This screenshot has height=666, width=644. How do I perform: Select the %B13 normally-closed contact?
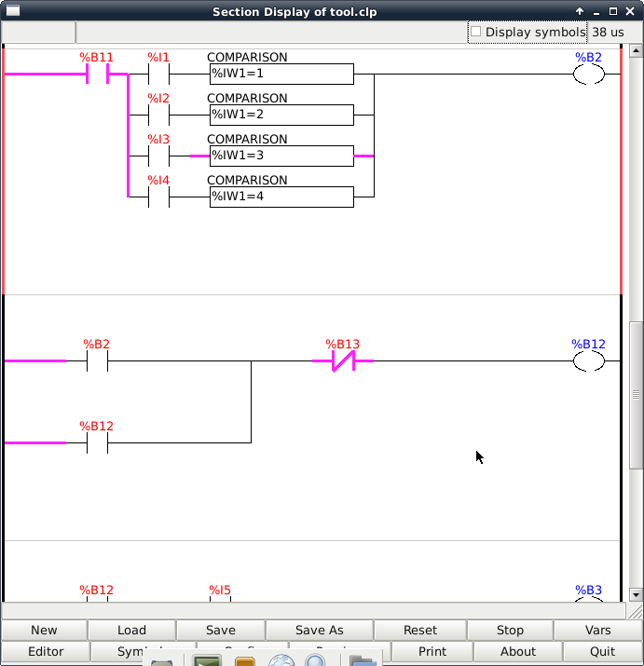tap(343, 361)
